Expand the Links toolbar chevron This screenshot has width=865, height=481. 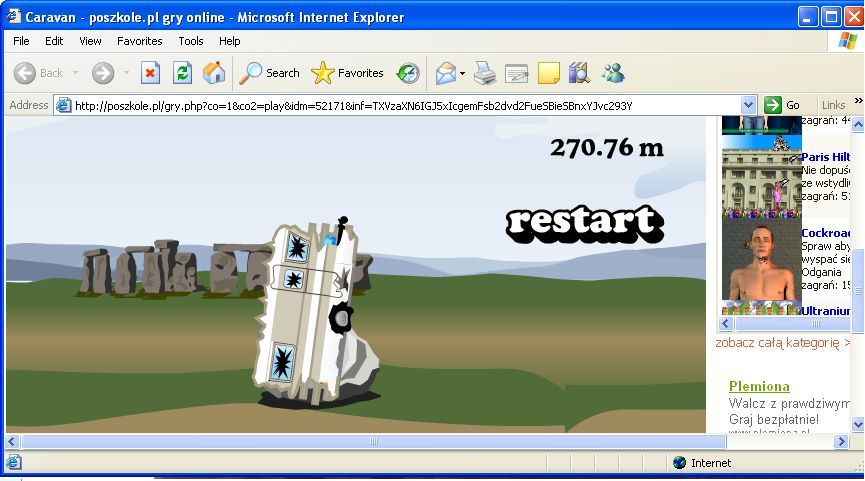[x=858, y=100]
